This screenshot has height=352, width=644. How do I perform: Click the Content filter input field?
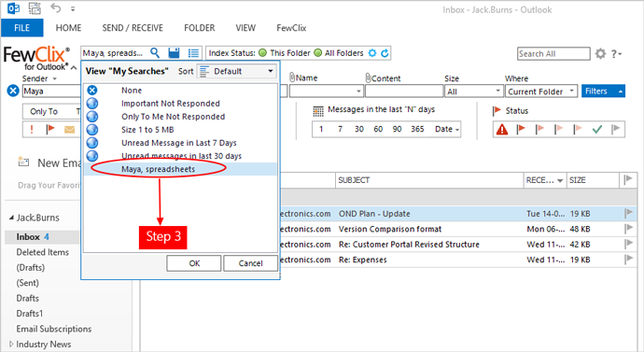tap(404, 92)
